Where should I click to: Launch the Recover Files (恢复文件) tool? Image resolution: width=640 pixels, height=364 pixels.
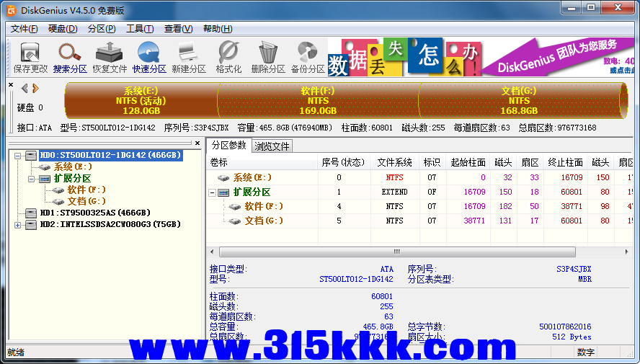click(110, 58)
